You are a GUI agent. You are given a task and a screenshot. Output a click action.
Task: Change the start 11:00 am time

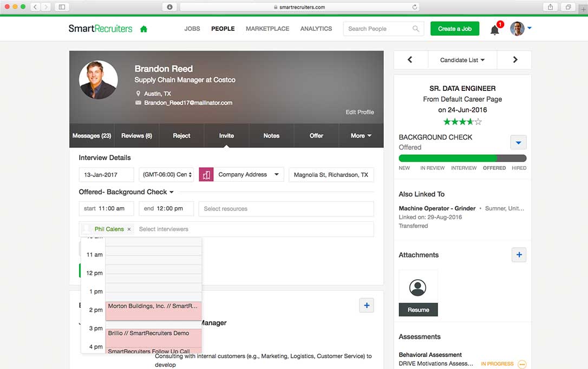coord(106,209)
